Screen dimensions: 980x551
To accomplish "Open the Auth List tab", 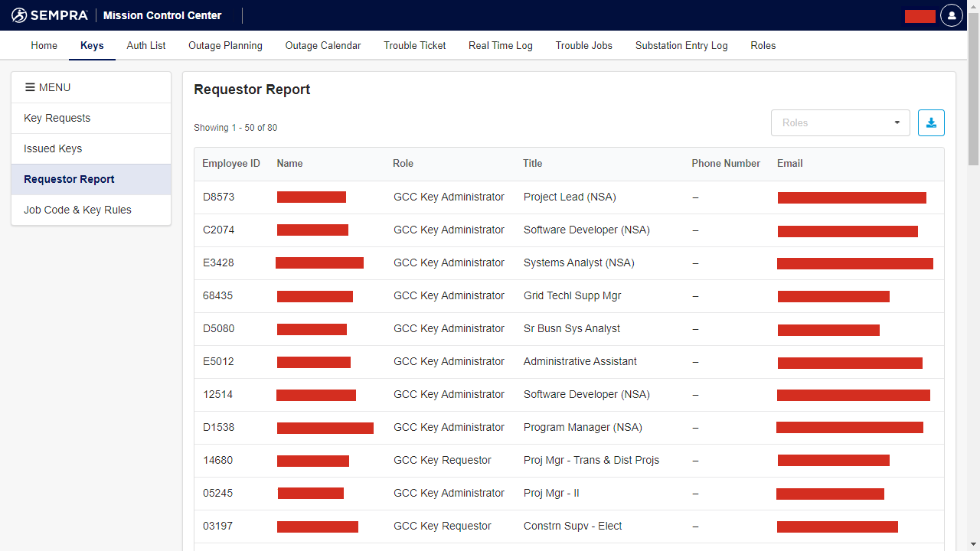I will point(145,45).
